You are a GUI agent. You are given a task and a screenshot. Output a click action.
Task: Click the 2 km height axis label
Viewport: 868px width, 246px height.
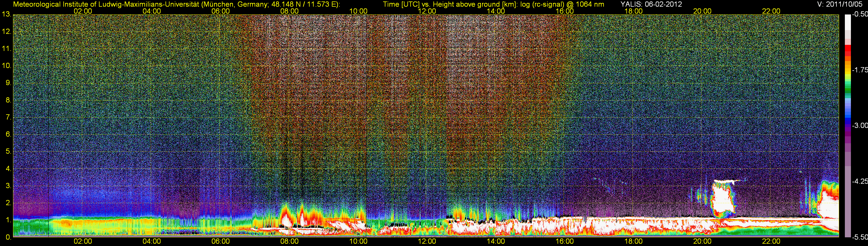(x=8, y=203)
